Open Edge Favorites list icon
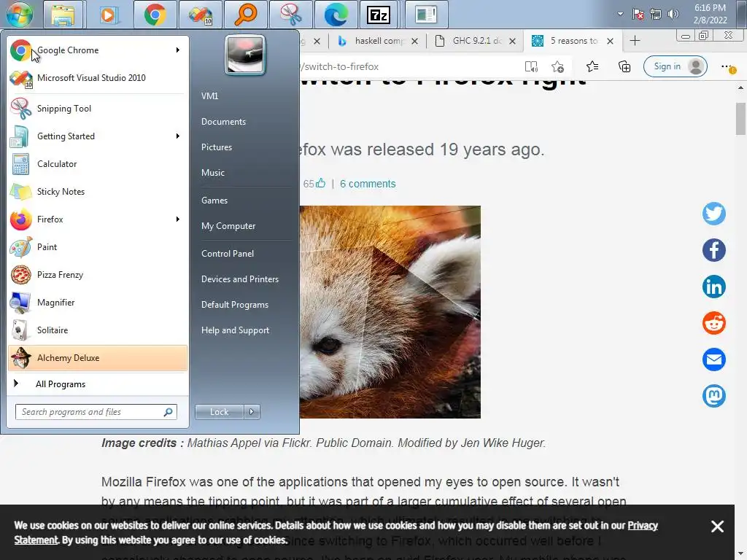Image resolution: width=747 pixels, height=560 pixels. (x=592, y=66)
